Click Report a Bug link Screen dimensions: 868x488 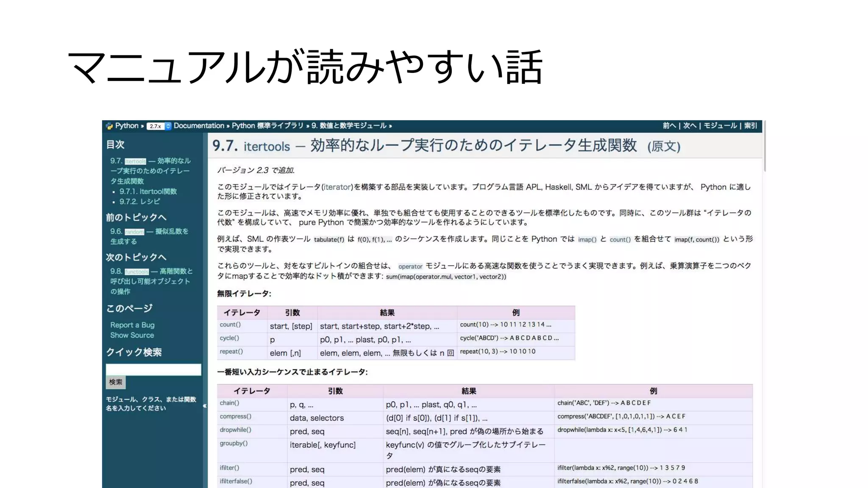point(132,325)
